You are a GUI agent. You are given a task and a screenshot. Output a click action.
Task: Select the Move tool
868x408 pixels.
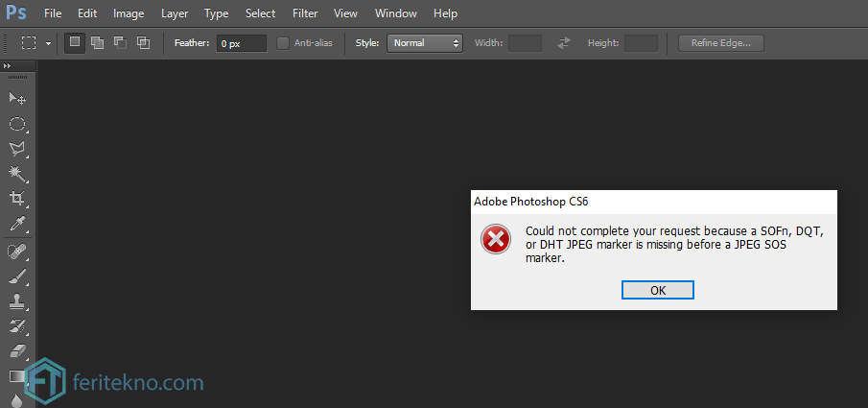17,98
